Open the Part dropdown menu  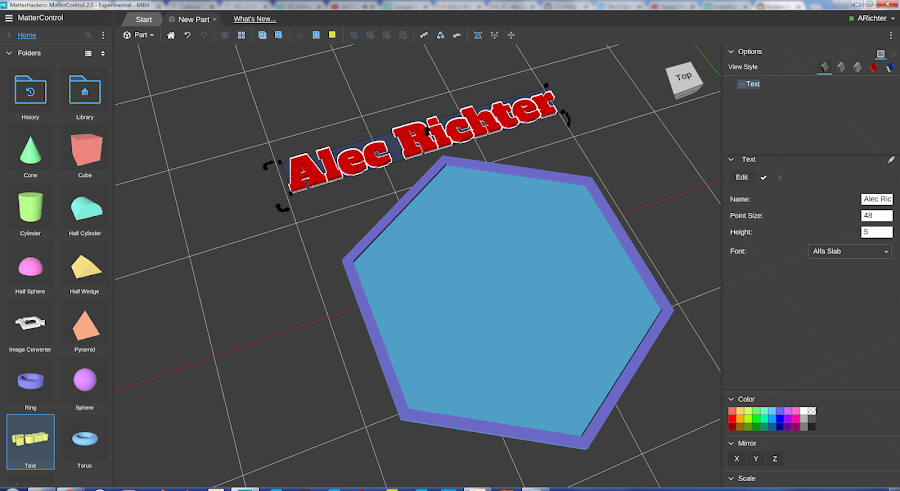(138, 35)
